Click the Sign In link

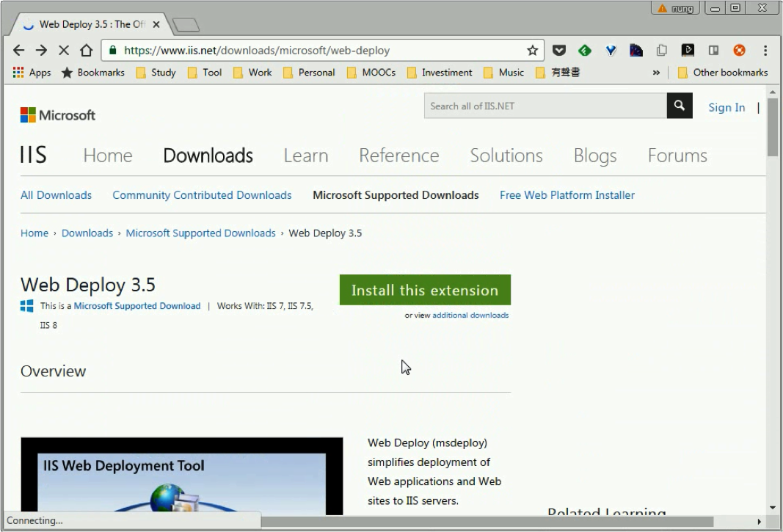(x=726, y=107)
